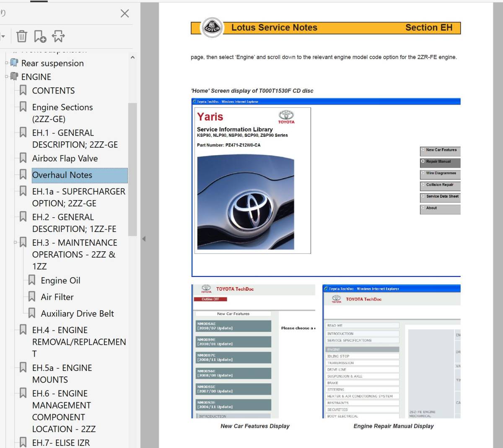The width and height of the screenshot is (503, 448).
Task: Click bookmark icon beside EH.2 GENERAL DESCRIPTION
Action: tap(23, 216)
